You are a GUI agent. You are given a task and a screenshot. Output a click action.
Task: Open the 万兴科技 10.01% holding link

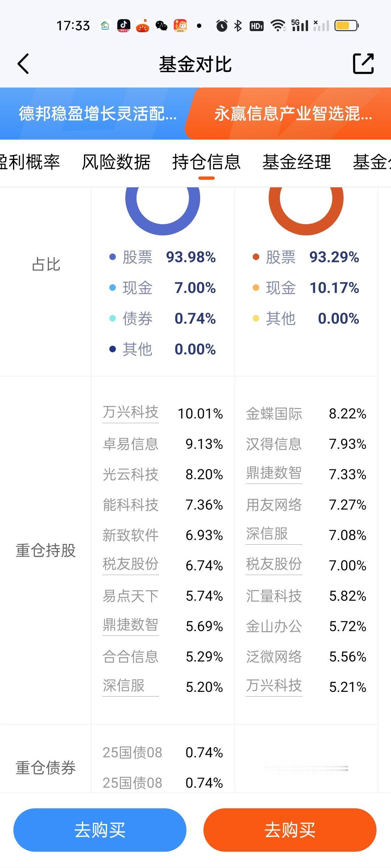pos(131,413)
